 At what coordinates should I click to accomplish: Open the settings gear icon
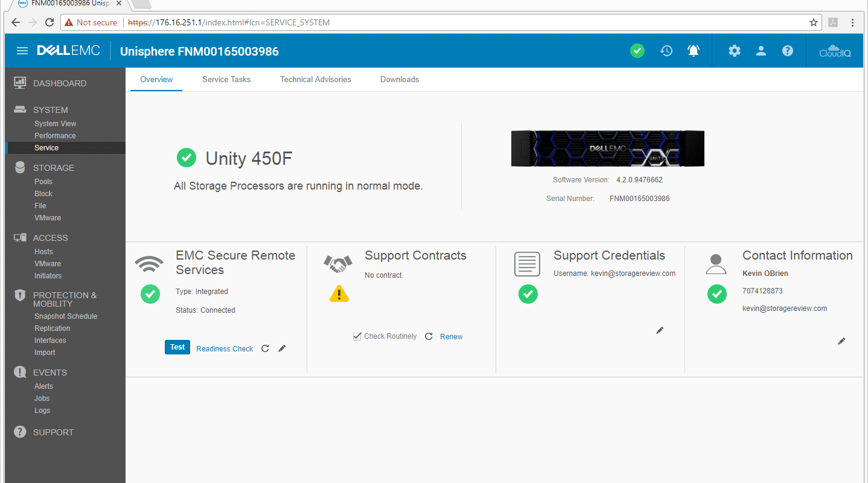click(x=734, y=51)
